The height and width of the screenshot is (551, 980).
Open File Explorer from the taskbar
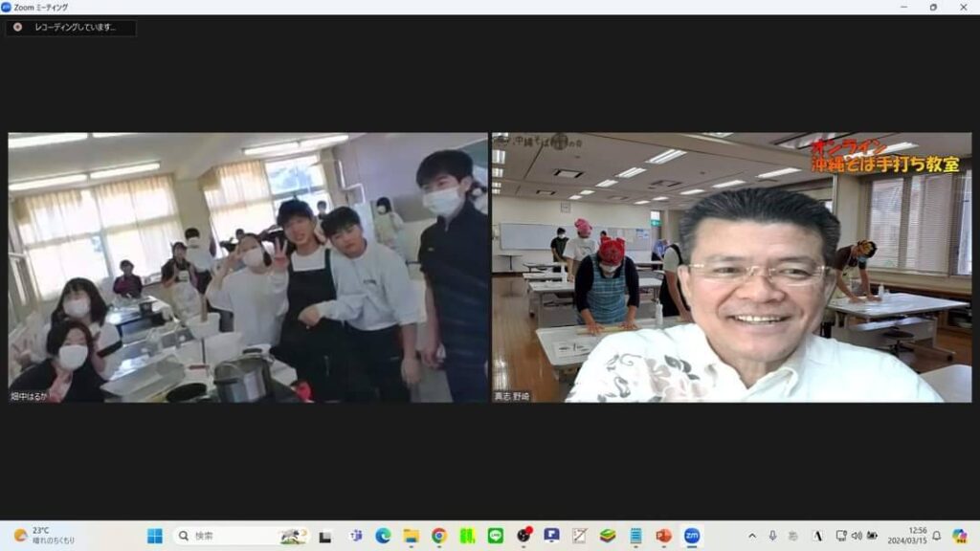(x=411, y=536)
